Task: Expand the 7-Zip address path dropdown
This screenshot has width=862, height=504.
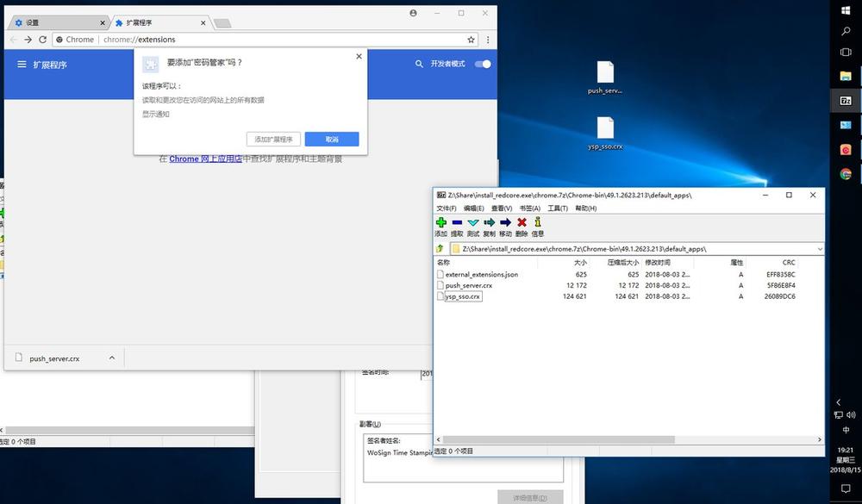Action: click(x=818, y=249)
